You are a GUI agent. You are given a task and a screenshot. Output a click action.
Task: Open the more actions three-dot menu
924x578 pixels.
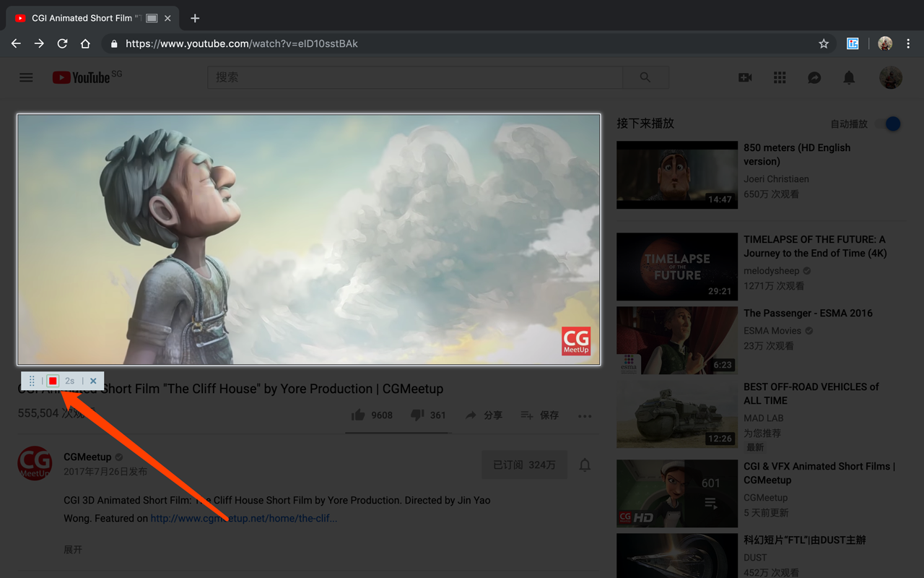[x=585, y=415]
